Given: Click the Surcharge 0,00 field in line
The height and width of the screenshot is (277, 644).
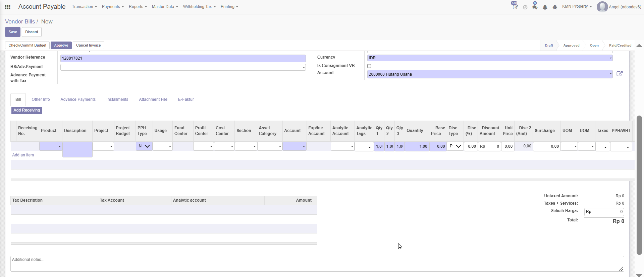Looking at the screenshot, I should [547, 146].
